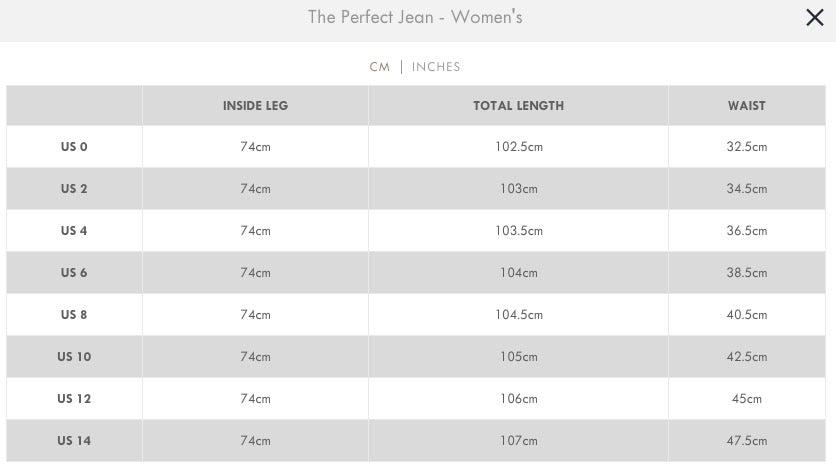Close the size chart dialog

click(x=815, y=18)
